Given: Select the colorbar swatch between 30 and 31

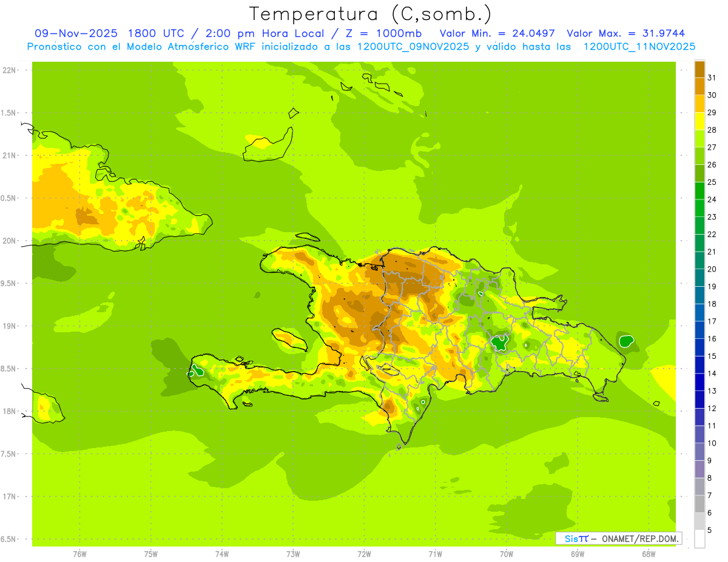Looking at the screenshot, I should [699, 86].
